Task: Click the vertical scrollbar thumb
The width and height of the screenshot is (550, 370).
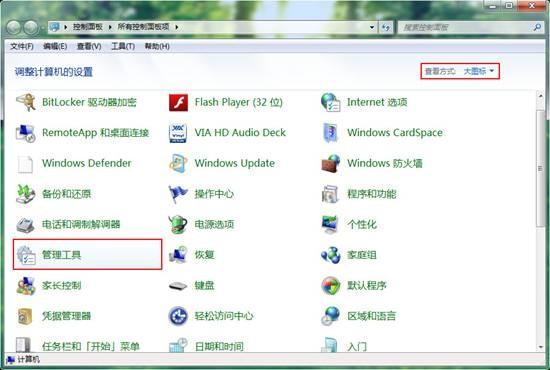Action: click(x=541, y=168)
